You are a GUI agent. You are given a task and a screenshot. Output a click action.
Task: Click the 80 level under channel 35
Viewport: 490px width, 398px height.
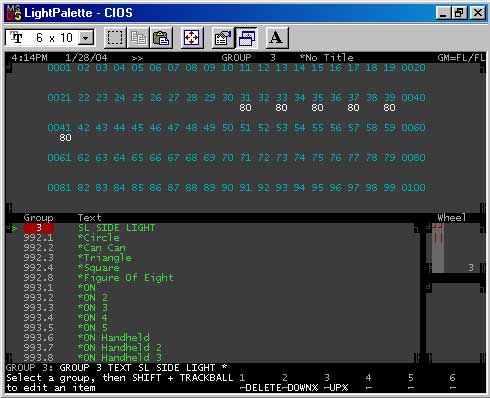tap(317, 108)
